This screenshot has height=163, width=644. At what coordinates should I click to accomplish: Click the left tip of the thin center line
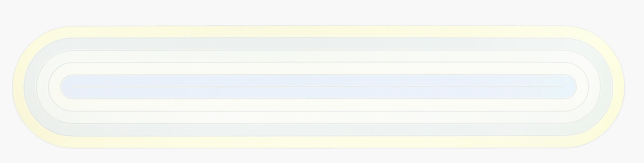point(73,87)
